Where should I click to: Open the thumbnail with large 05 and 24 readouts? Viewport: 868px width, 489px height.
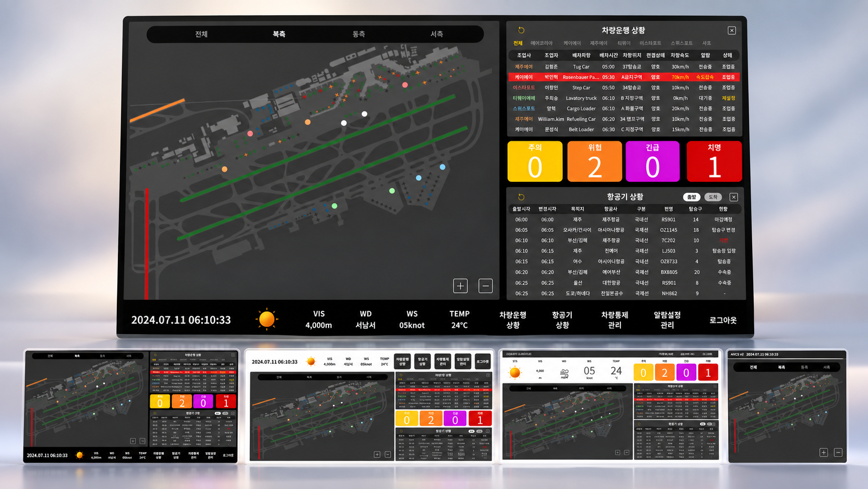tap(612, 405)
